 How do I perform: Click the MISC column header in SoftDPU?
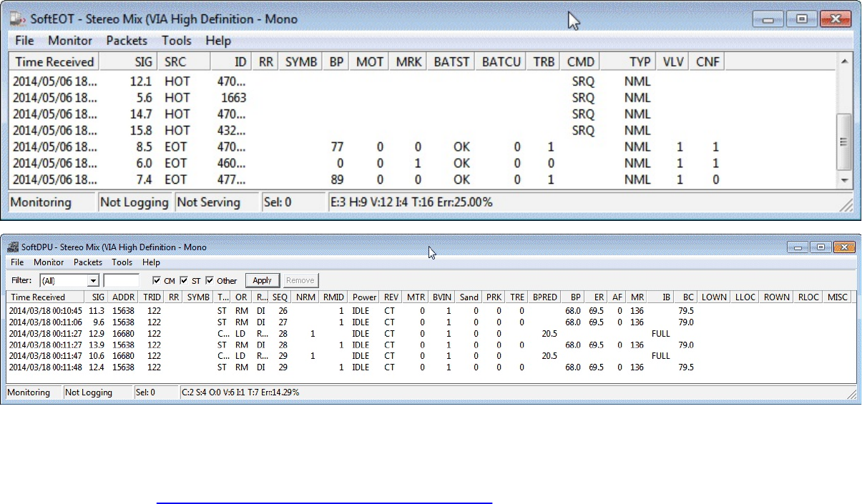pos(838,297)
